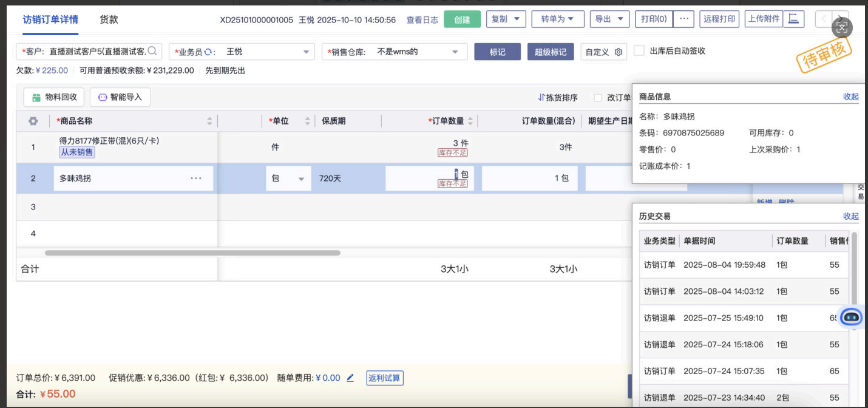Open the blue robot assistant icon
Screen dimensions: 868x408
pyautogui.click(x=851, y=317)
